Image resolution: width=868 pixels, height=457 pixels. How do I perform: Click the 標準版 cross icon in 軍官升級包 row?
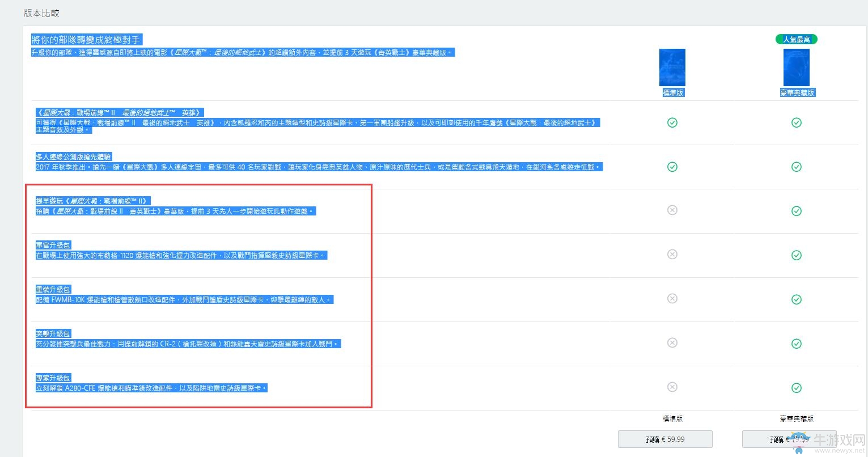click(672, 255)
